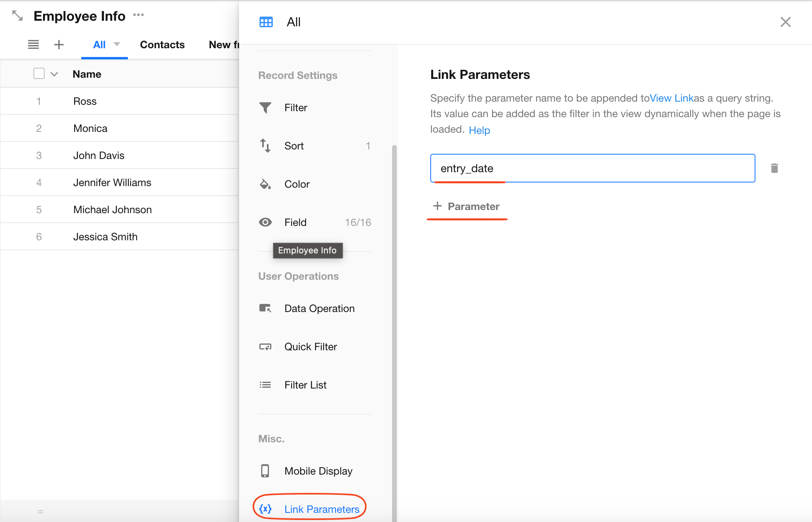Switch to the Contacts view tab

pos(162,45)
